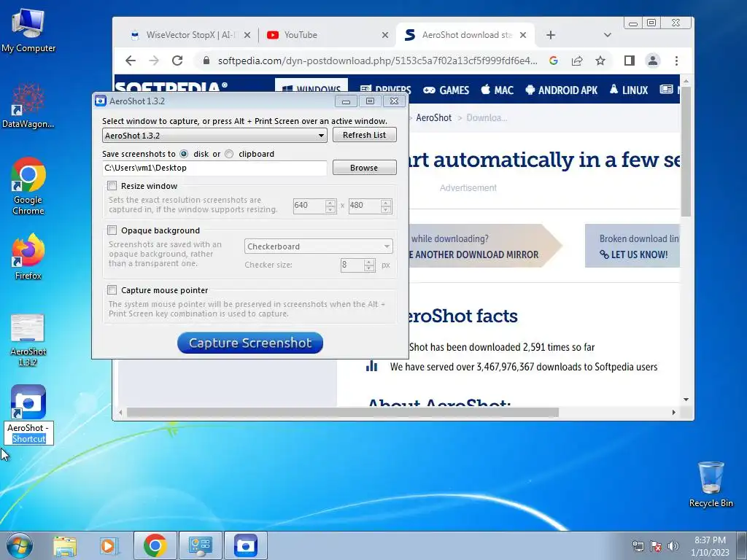The width and height of the screenshot is (747, 560).
Task: Select the AeroShot - Shortcut desktop icon
Action: (x=28, y=414)
